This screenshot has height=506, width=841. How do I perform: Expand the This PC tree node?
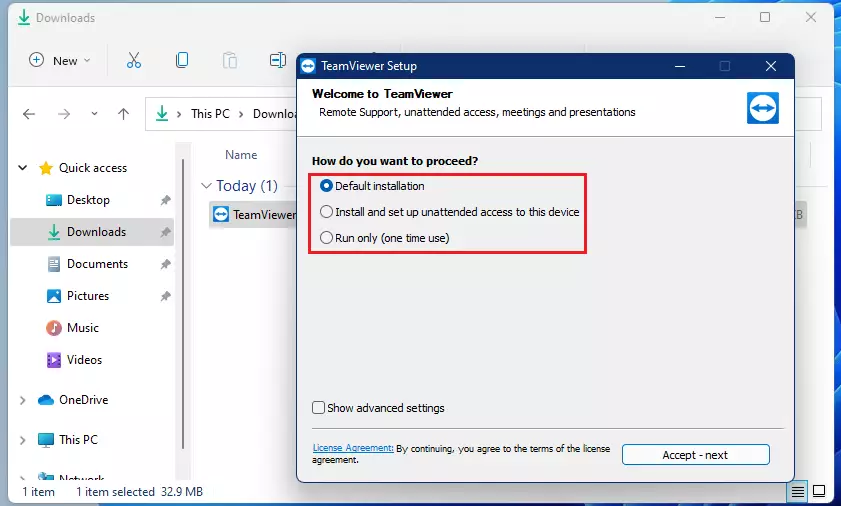[x=23, y=440]
